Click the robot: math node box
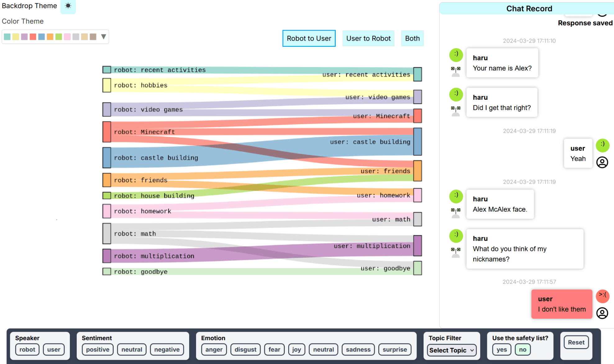This screenshot has width=614, height=364. (107, 234)
